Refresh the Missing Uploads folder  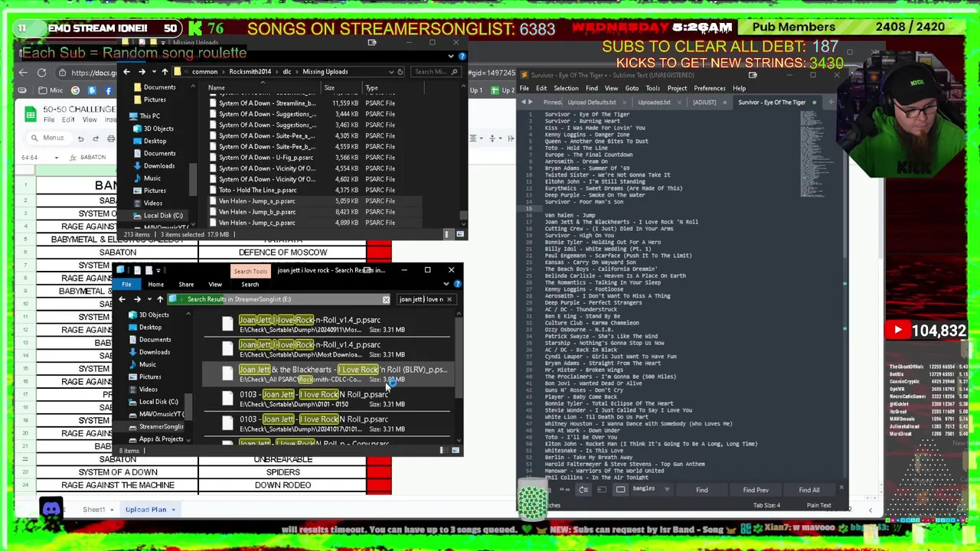tap(400, 72)
